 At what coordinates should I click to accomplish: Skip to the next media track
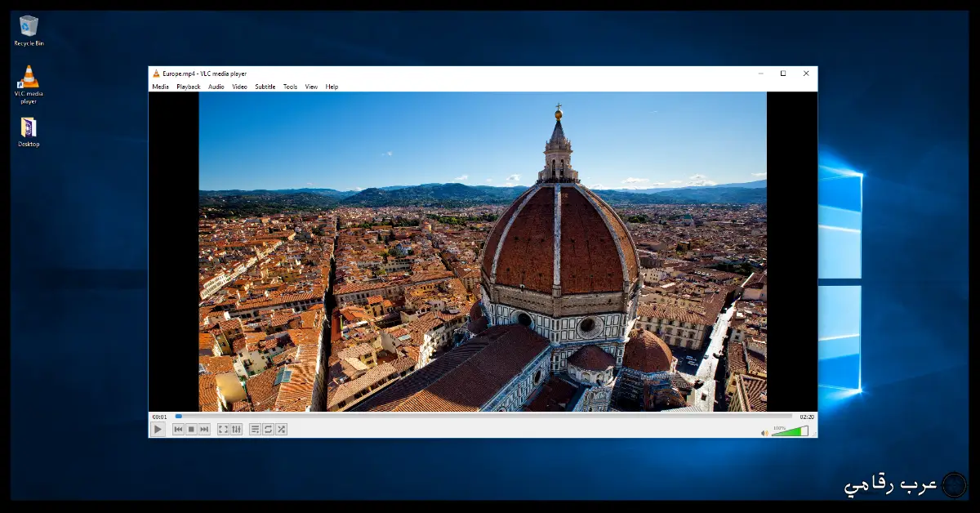(x=204, y=429)
